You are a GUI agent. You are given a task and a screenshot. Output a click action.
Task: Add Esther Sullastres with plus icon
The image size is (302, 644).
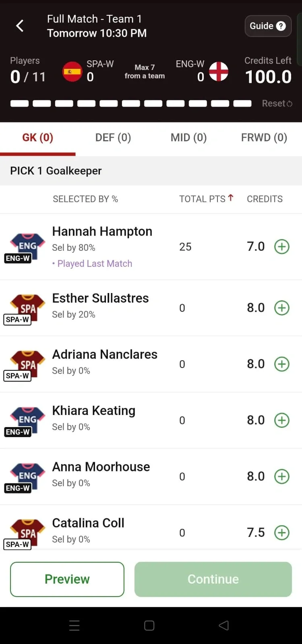(281, 308)
